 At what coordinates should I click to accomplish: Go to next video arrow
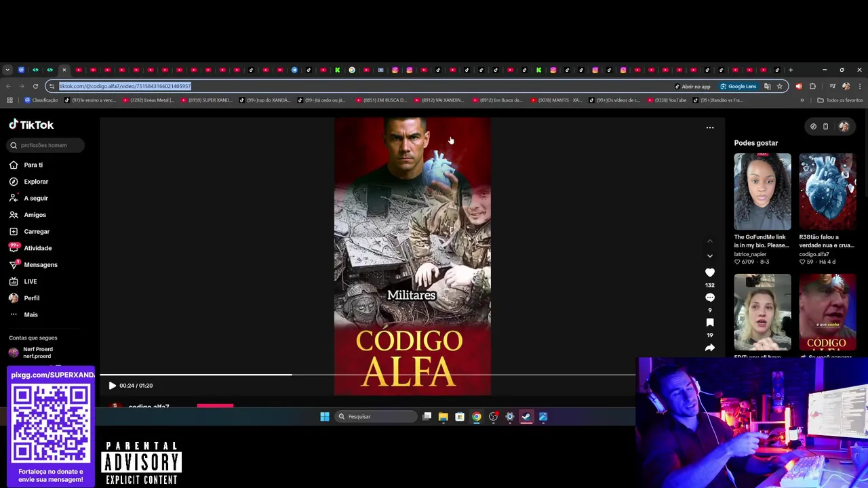coord(710,256)
